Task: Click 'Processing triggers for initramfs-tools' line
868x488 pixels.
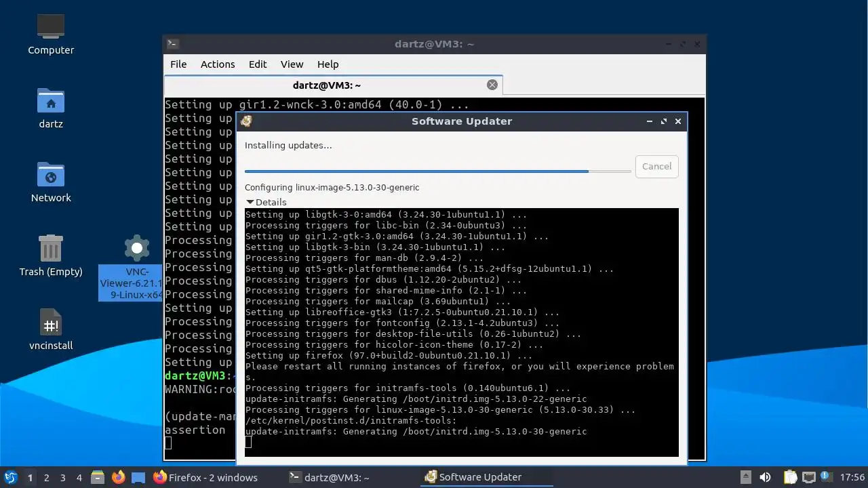Action: (x=408, y=388)
